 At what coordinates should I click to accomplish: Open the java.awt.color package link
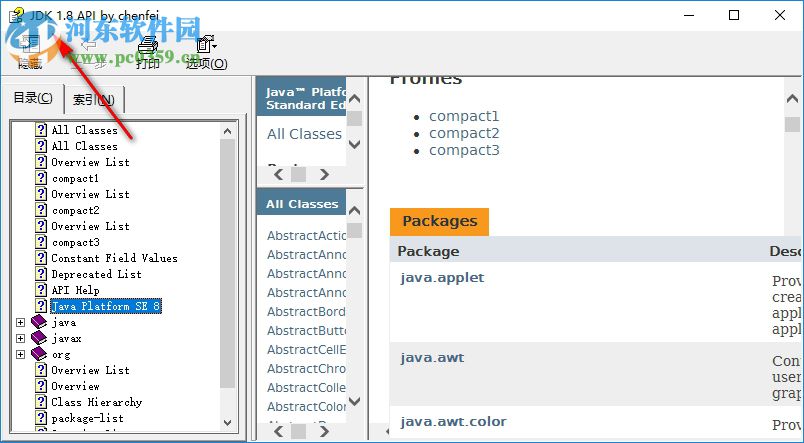click(x=453, y=421)
